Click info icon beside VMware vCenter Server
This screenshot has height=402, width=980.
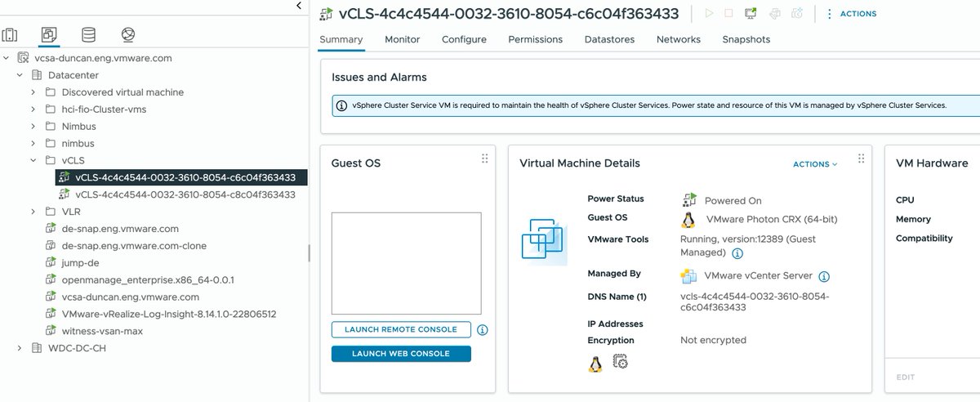tap(824, 276)
